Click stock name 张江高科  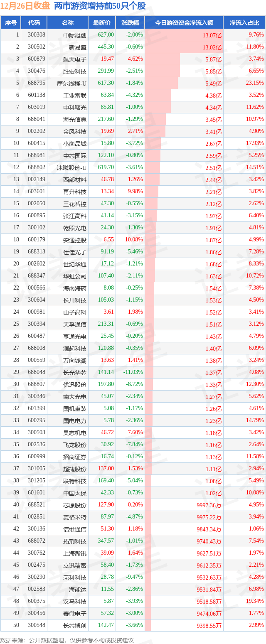[75, 216]
